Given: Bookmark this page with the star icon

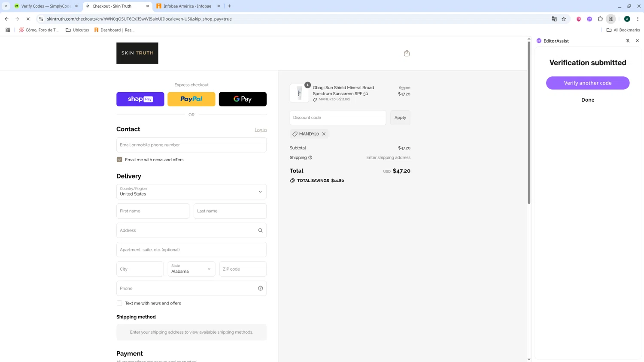Looking at the screenshot, I should 564,19.
